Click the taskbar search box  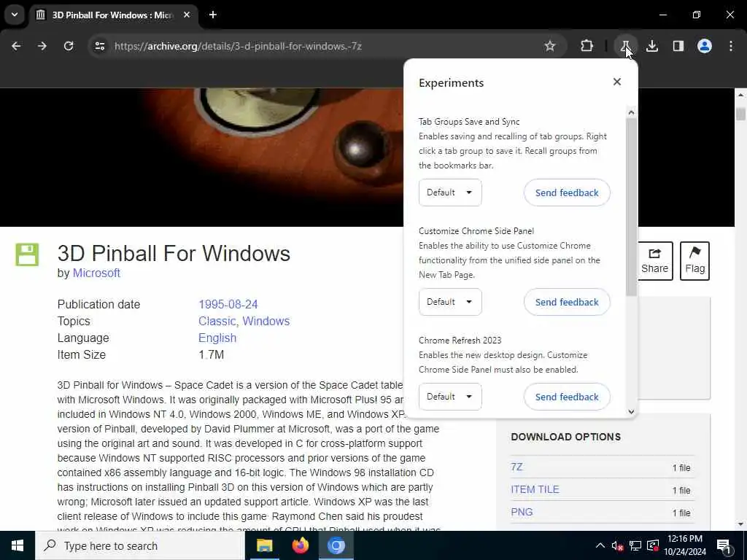tap(140, 545)
